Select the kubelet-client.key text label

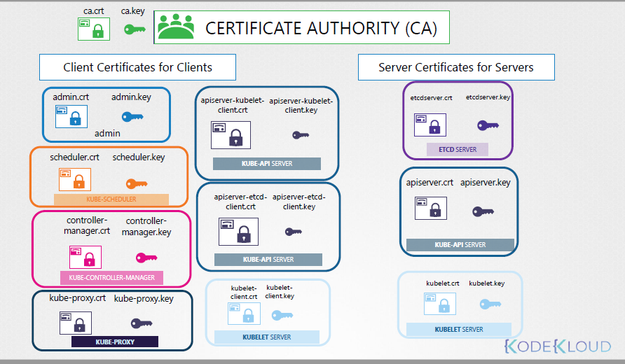(280, 291)
